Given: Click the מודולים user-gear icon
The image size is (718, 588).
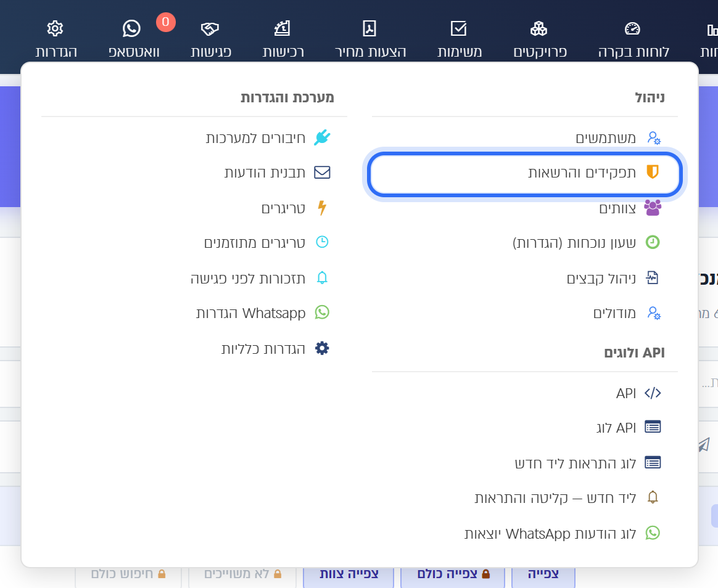Looking at the screenshot, I should (x=653, y=314).
